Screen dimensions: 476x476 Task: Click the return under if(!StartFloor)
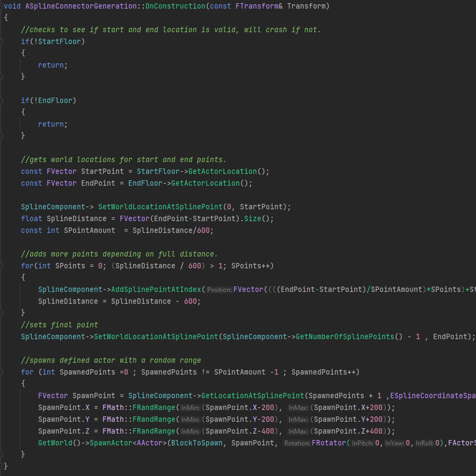pyautogui.click(x=50, y=65)
